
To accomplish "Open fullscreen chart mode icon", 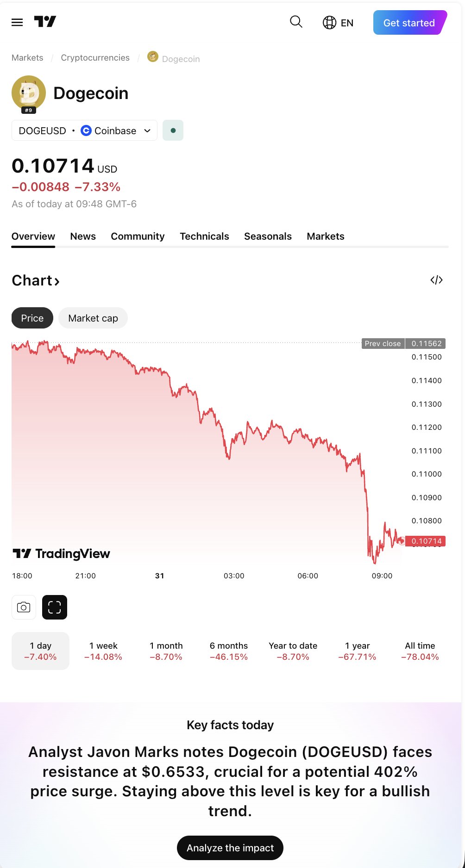I will (55, 607).
